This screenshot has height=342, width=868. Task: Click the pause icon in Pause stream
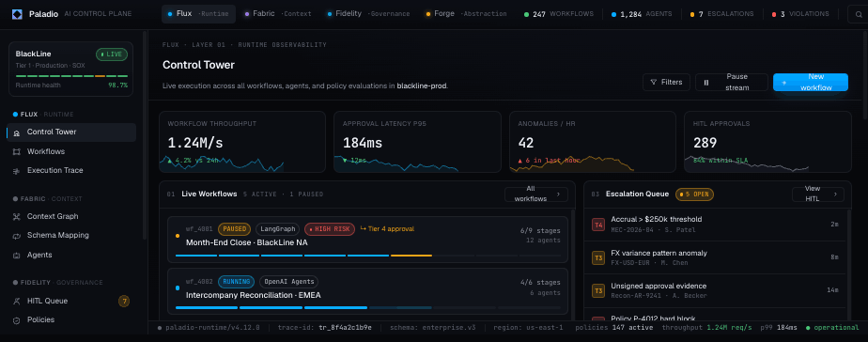click(x=705, y=83)
